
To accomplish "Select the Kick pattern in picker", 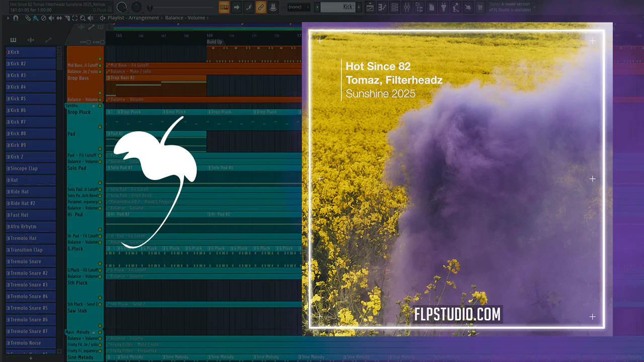I will click(31, 52).
